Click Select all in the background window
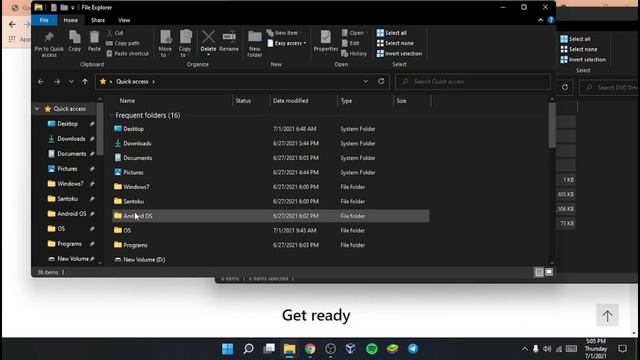 (x=575, y=39)
